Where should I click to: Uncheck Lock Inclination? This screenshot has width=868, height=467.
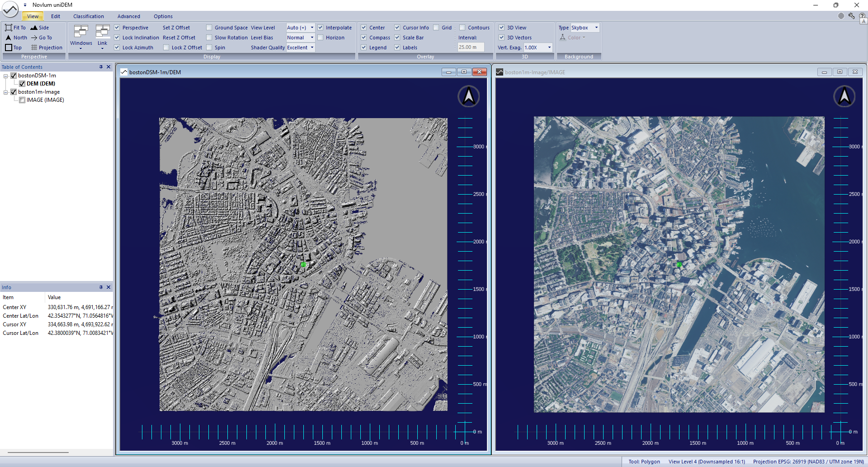click(x=117, y=38)
